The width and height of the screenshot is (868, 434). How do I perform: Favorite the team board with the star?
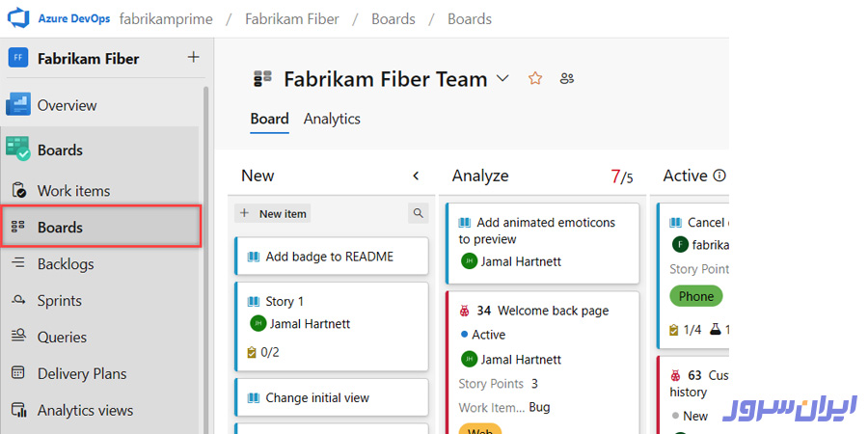pos(534,79)
